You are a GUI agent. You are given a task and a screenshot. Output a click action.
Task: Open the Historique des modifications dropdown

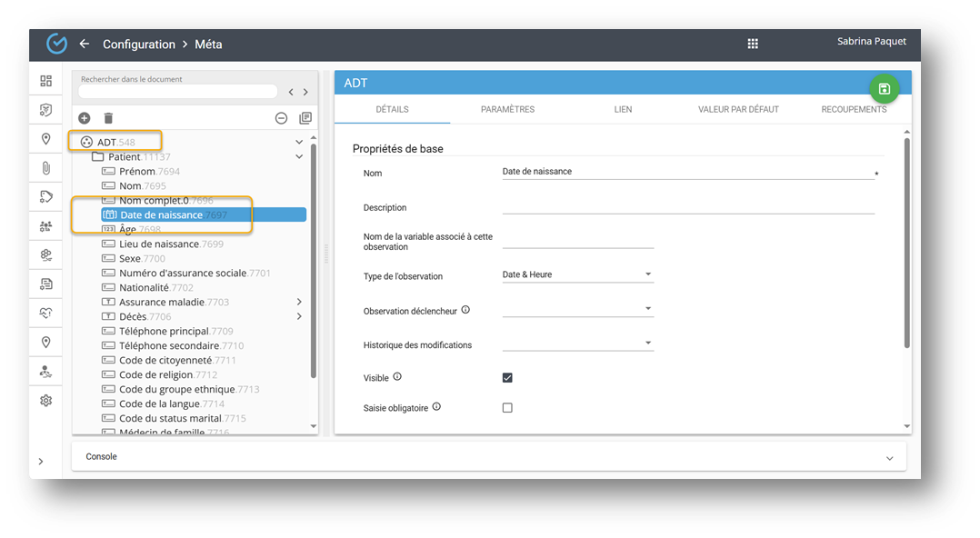[577, 344]
